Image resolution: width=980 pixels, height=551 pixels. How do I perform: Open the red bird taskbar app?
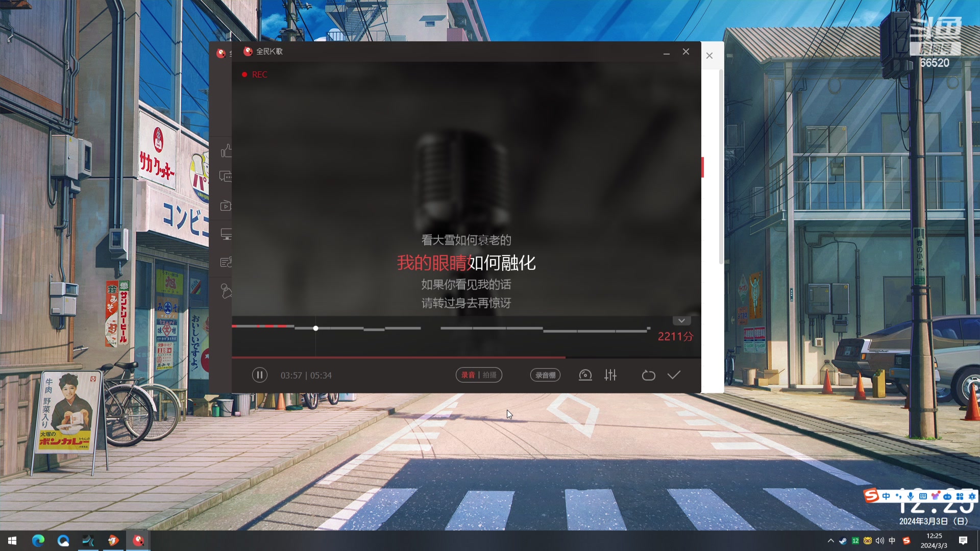[113, 541]
